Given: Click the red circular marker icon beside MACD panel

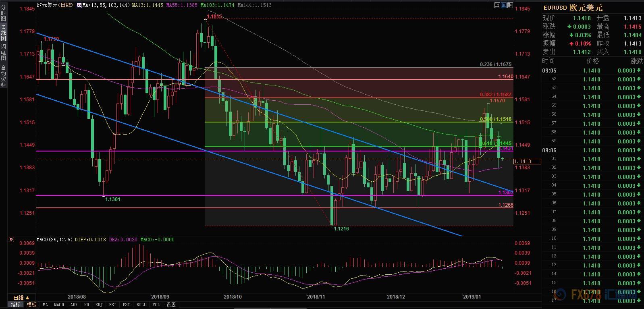Looking at the screenshot, I should pyautogui.click(x=11, y=239).
